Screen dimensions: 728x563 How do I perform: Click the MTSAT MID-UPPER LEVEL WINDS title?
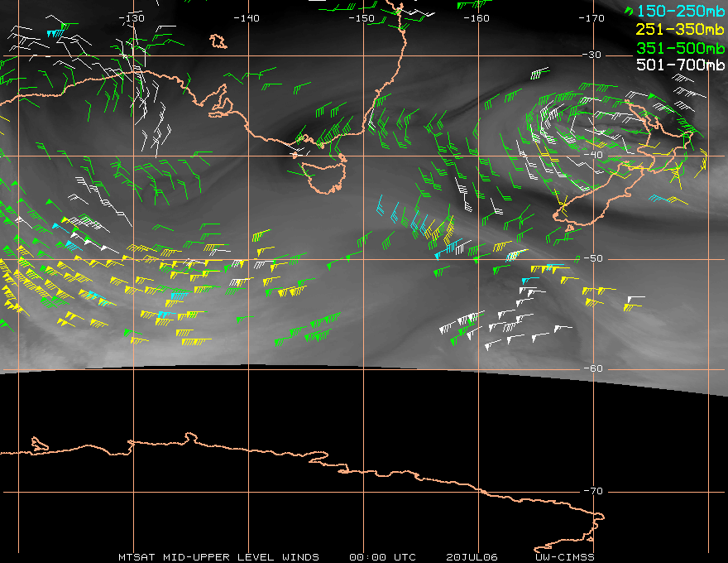tap(218, 557)
